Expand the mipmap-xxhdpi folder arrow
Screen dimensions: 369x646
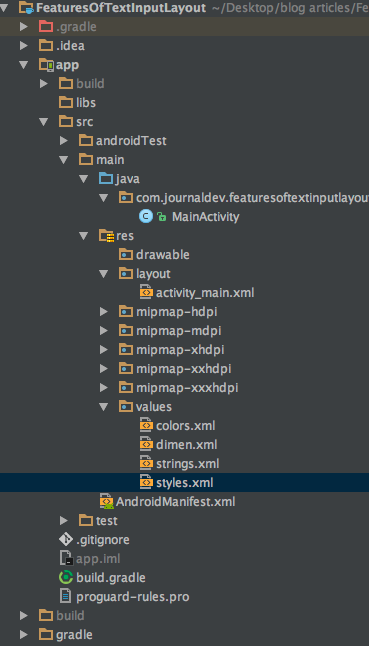[x=103, y=369]
